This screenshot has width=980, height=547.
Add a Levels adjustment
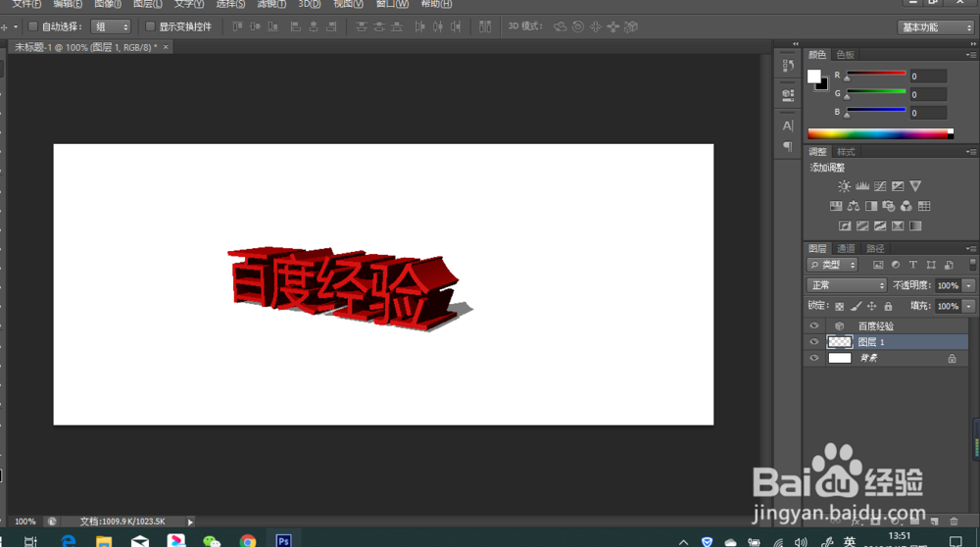(x=862, y=186)
